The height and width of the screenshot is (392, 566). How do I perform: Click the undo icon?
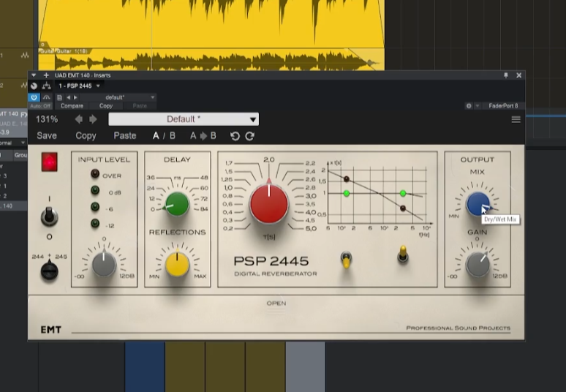235,136
